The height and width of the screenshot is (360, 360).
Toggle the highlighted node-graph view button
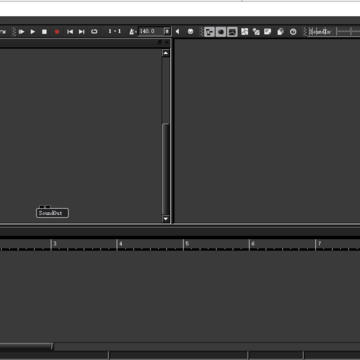(209, 32)
